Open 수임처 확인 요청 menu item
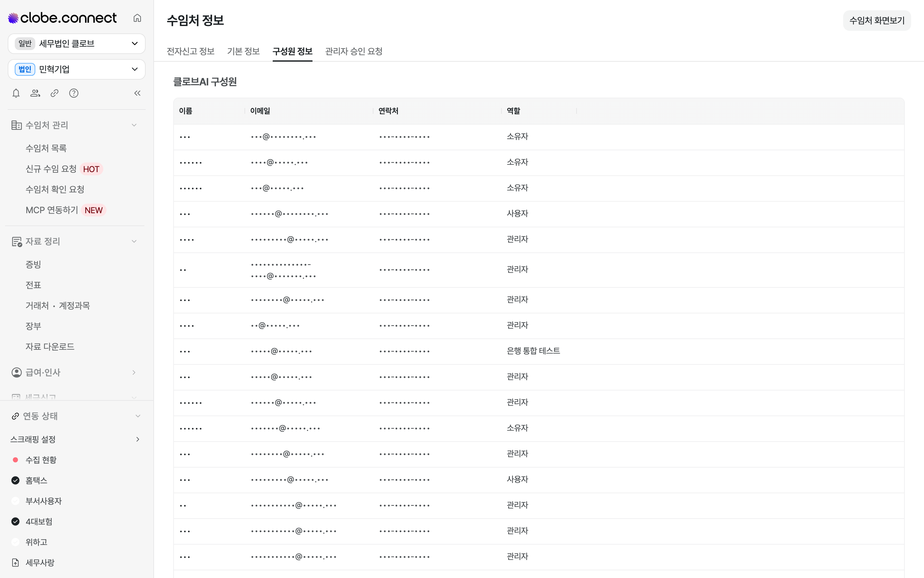Image resolution: width=924 pixels, height=578 pixels. [x=55, y=189]
